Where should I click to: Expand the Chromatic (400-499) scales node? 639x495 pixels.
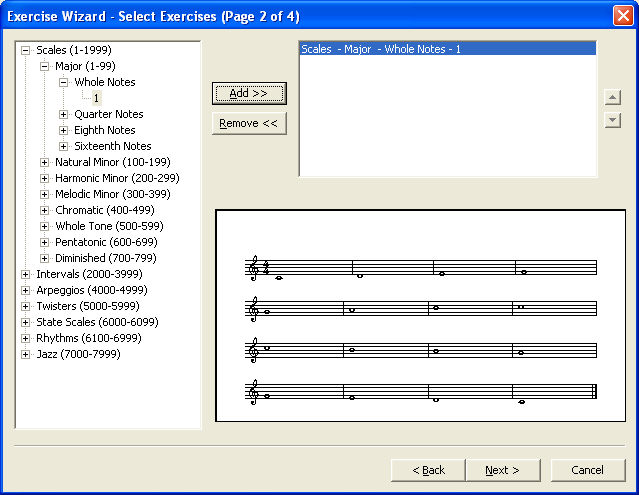point(45,210)
